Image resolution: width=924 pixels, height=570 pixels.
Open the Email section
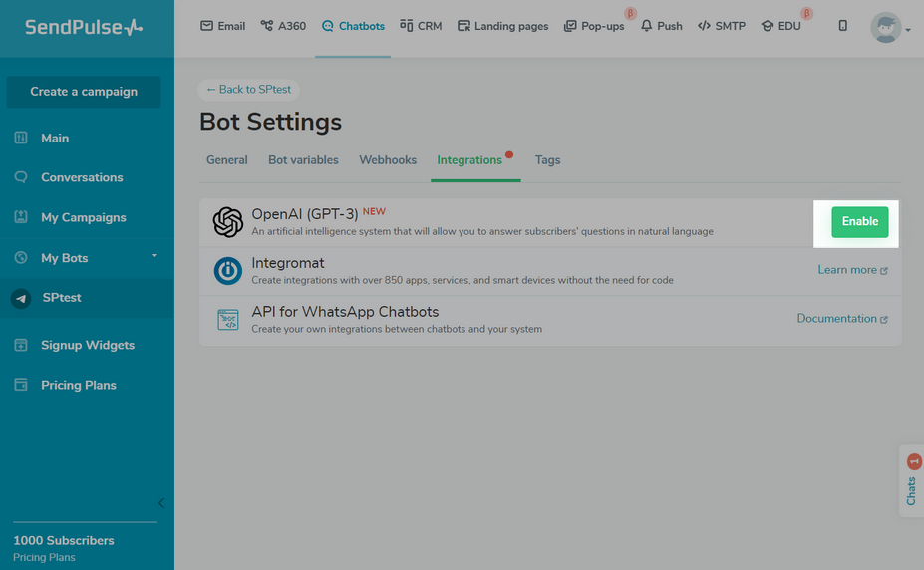click(x=222, y=26)
